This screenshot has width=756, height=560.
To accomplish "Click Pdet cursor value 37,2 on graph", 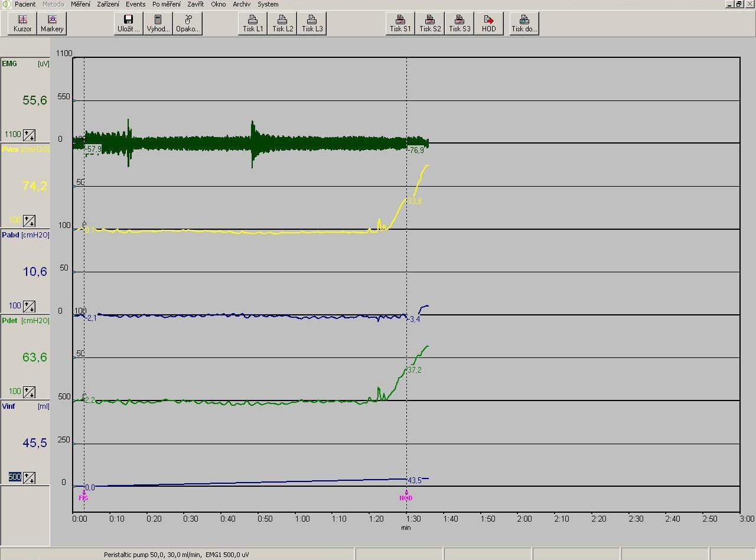I will point(415,370).
